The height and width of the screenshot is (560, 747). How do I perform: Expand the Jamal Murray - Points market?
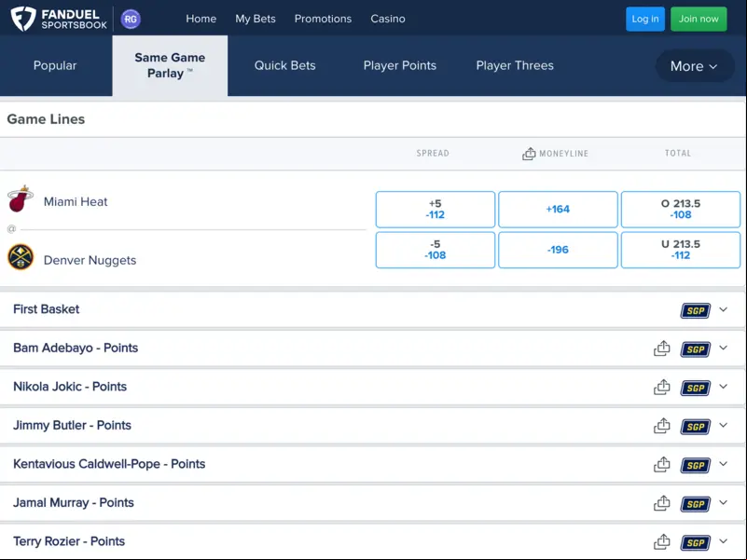(x=723, y=502)
